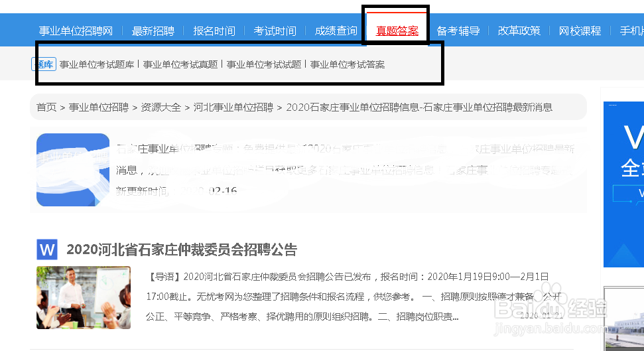The height and width of the screenshot is (351, 644).
Task: Click the blue advertisement banner in the sidebar
Action: 623,184
